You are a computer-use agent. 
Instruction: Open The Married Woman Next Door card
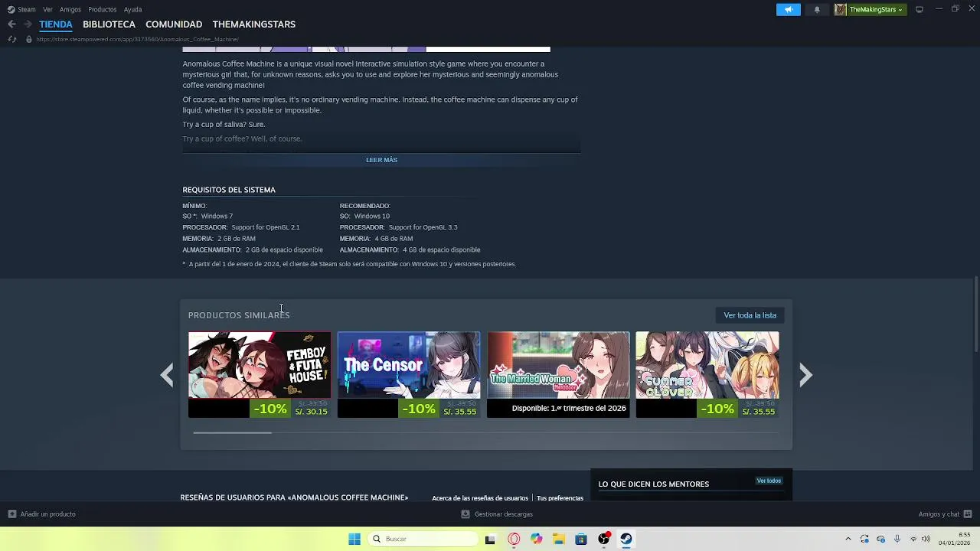click(x=558, y=374)
